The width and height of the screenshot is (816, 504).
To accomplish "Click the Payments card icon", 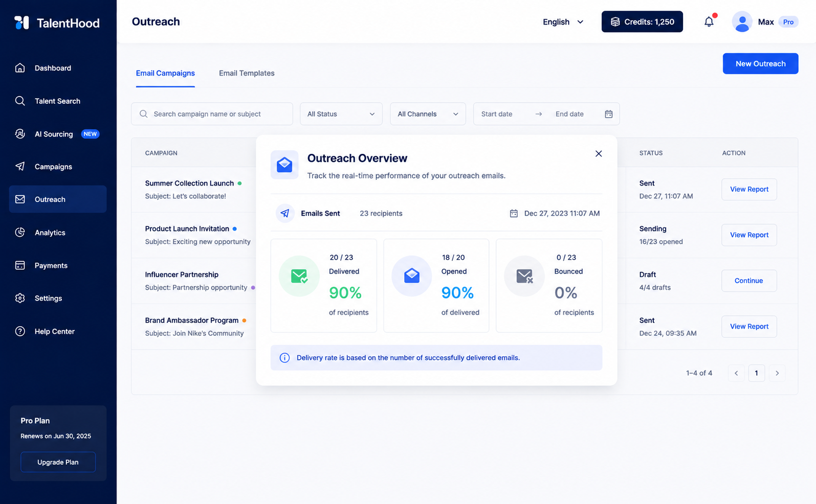I will [x=20, y=265].
